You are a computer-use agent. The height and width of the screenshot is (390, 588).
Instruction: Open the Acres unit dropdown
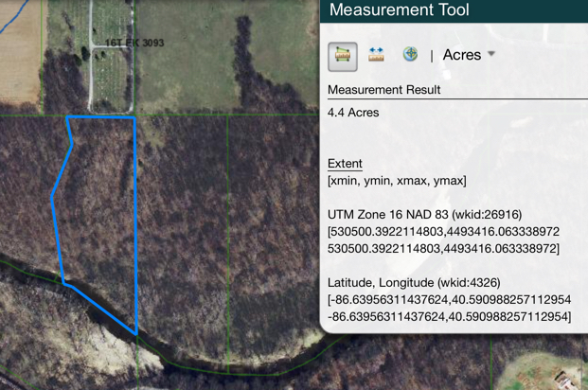coord(469,55)
